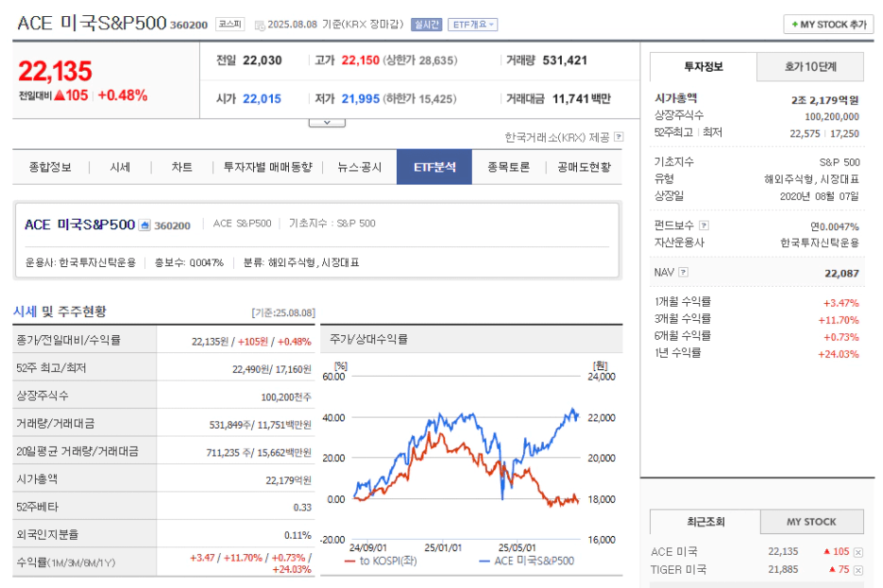Click the 저가 value 21,995
Image resolution: width=883 pixels, height=588 pixels.
point(361,99)
